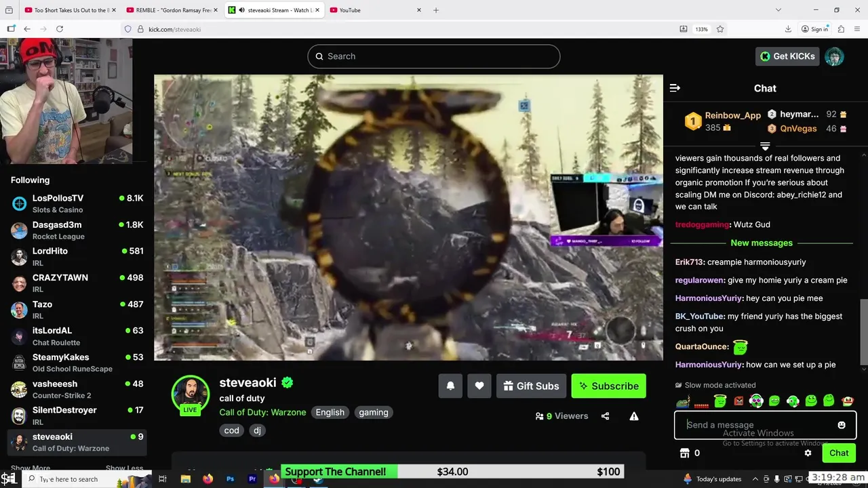Click Call of Duty: Warzone category link
This screenshot has width=868, height=488.
(x=262, y=412)
